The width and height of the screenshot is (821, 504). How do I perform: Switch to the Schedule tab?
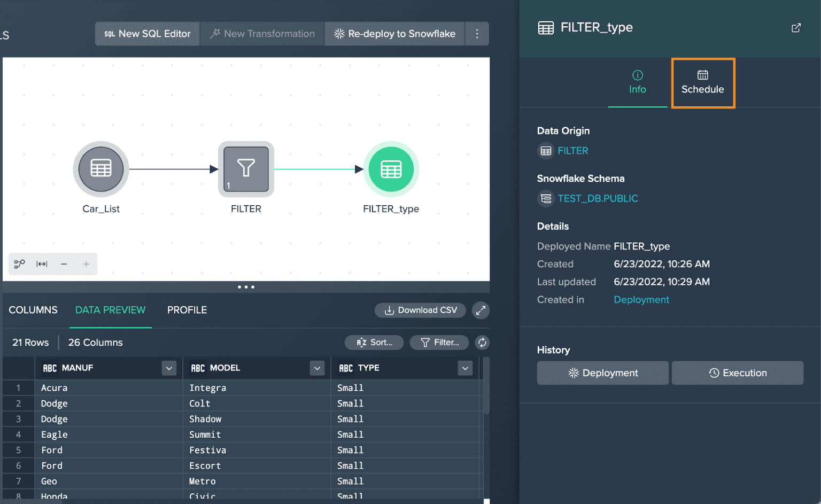click(x=702, y=83)
